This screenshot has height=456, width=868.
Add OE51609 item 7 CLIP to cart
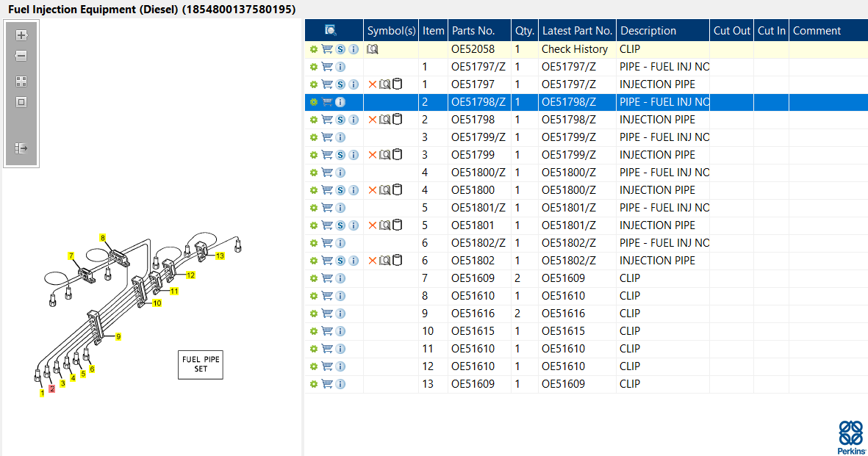pyautogui.click(x=327, y=278)
